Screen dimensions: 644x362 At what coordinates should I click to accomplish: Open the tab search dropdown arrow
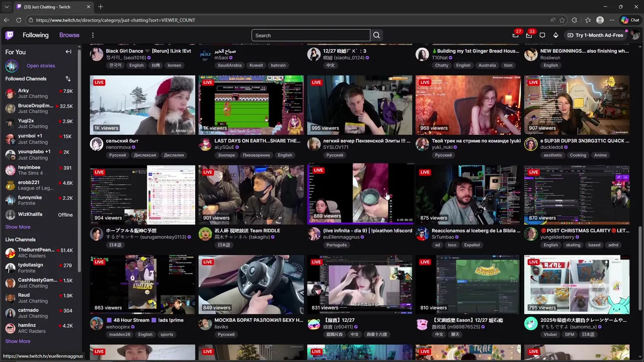[x=6, y=7]
